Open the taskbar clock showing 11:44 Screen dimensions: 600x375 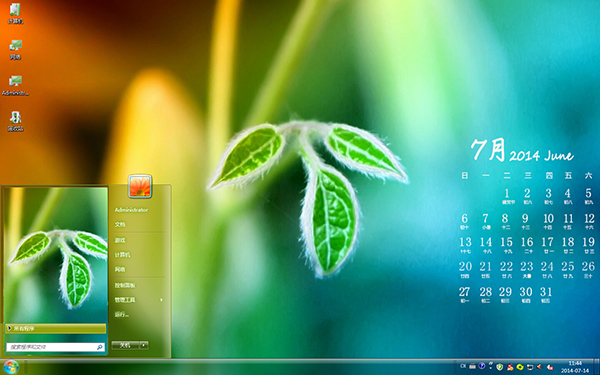575,367
